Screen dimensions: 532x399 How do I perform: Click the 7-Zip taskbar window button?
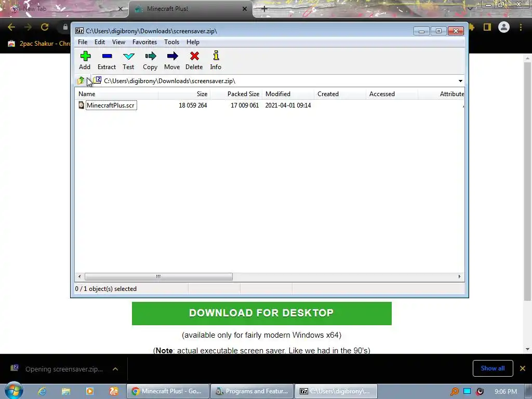[336, 391]
